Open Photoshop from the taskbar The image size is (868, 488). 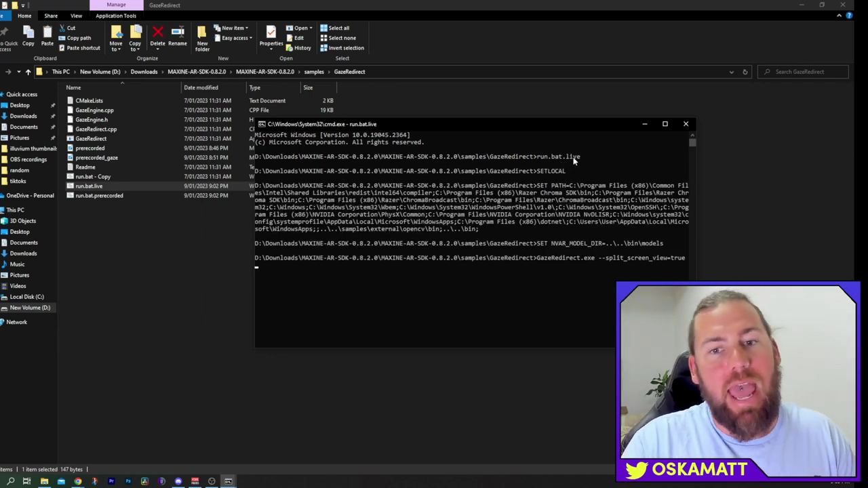tap(128, 481)
